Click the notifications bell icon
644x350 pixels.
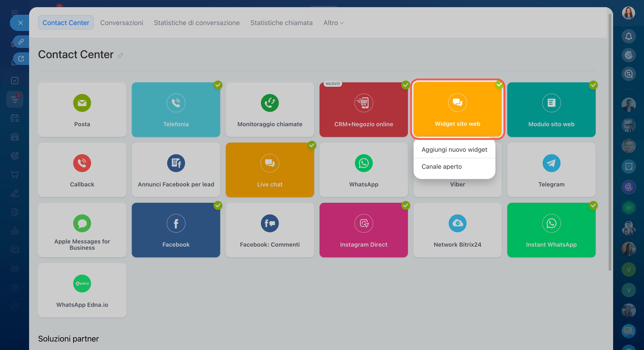click(629, 36)
